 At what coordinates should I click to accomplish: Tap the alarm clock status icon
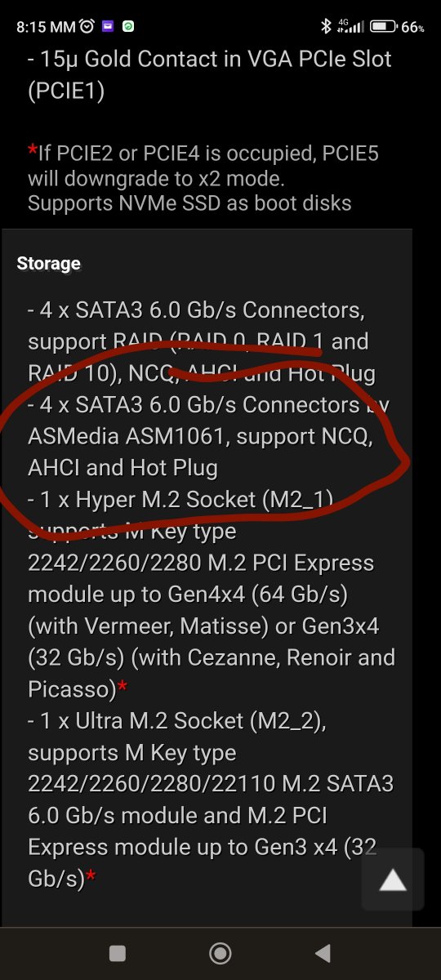pos(87,26)
